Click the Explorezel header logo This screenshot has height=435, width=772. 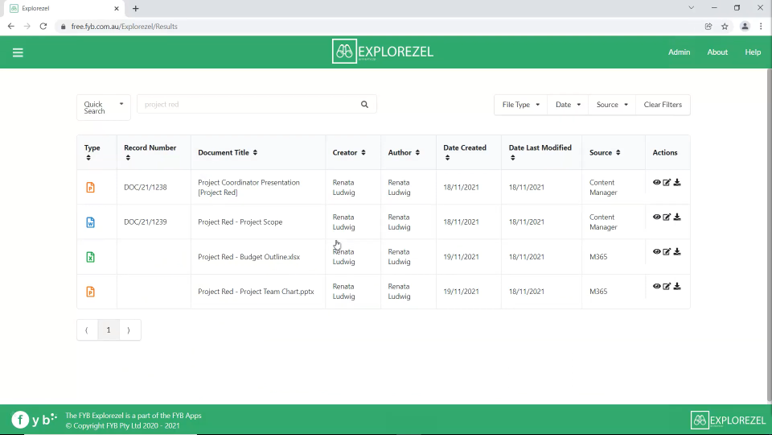tap(383, 52)
